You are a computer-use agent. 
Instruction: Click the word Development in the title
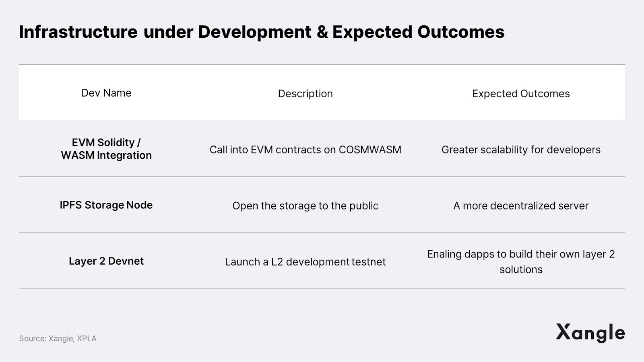click(x=255, y=32)
